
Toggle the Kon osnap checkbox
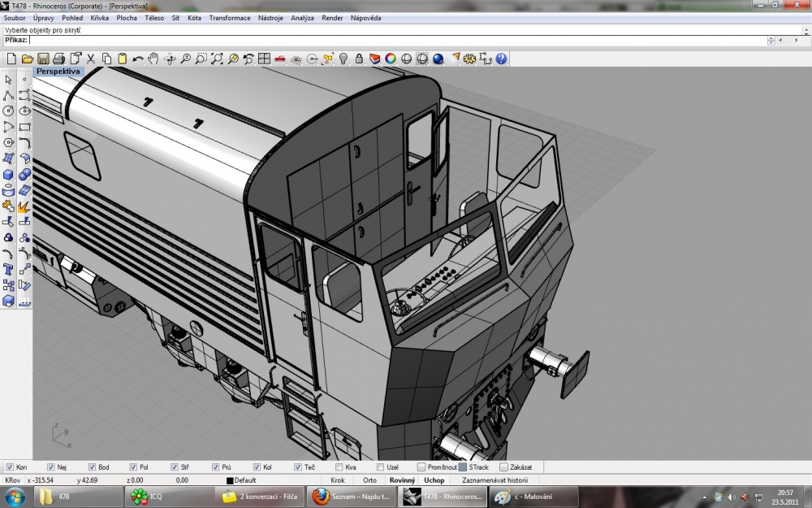tap(10, 467)
